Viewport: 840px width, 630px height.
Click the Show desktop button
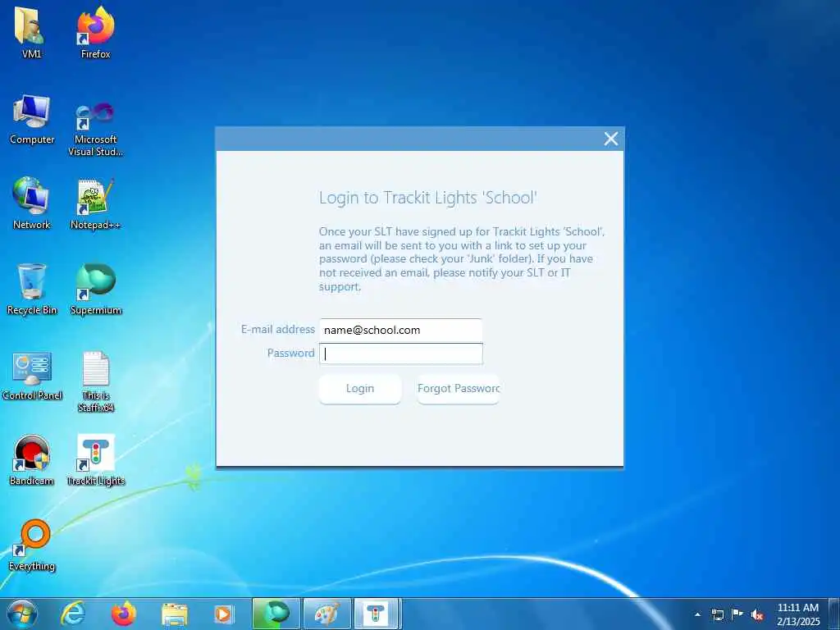pos(834,614)
